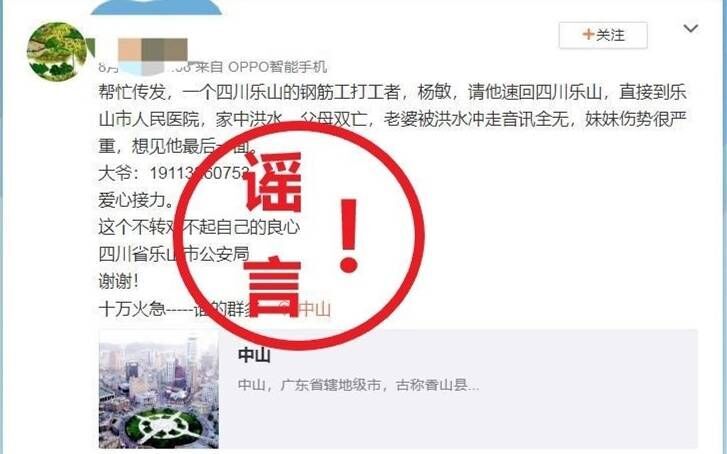
Task: Click the 四川省乐山市公安局 text line
Action: coord(174,254)
